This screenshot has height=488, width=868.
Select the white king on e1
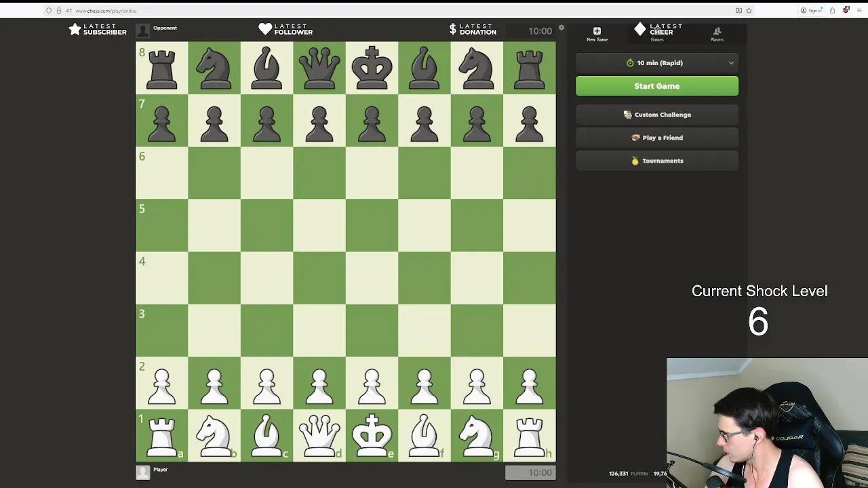pyautogui.click(x=372, y=435)
